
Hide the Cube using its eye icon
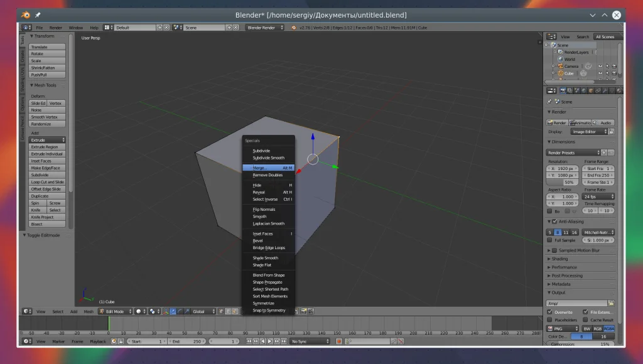(600, 73)
